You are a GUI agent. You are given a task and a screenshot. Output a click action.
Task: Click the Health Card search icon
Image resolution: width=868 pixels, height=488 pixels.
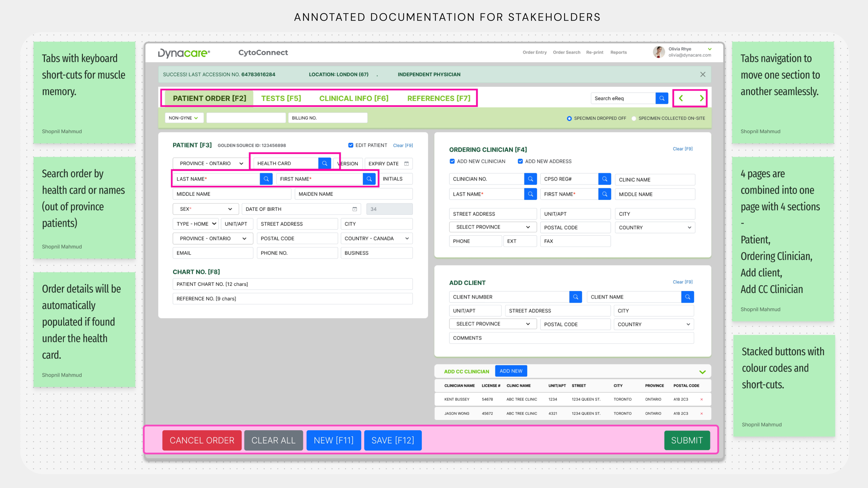coord(325,163)
